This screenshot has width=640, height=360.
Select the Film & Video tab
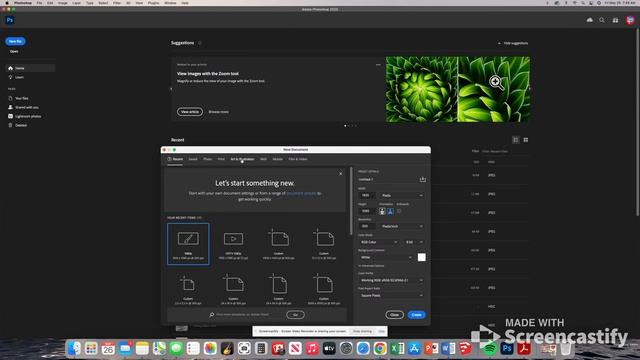(298, 159)
